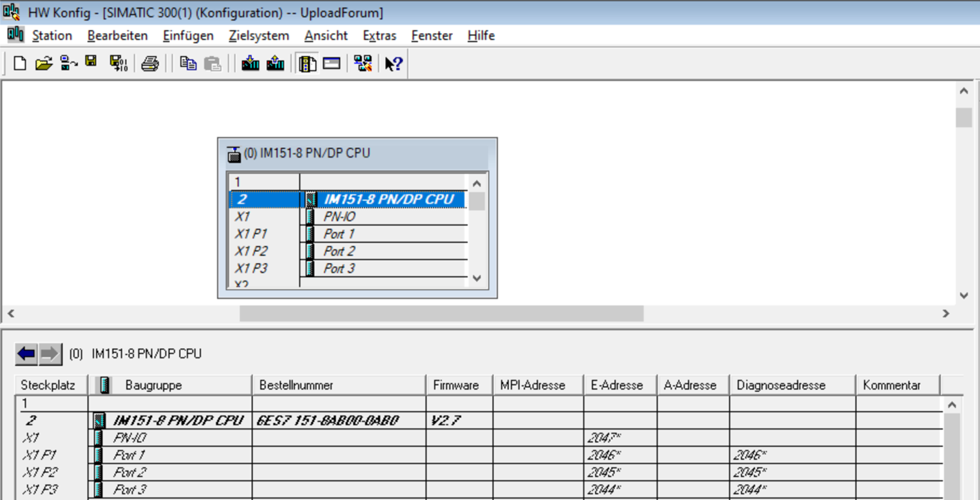Click the Open station folder icon
The height and width of the screenshot is (500, 980).
point(44,64)
